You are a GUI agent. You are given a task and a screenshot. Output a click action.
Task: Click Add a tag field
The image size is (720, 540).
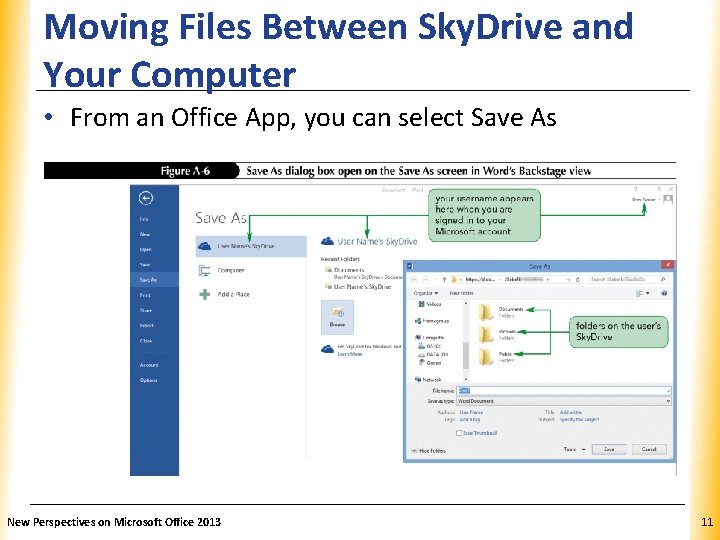[470, 419]
